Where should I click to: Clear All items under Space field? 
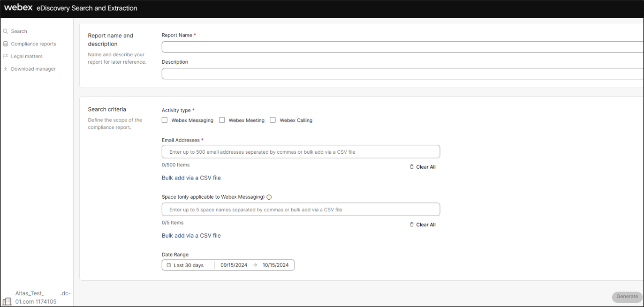(423, 225)
